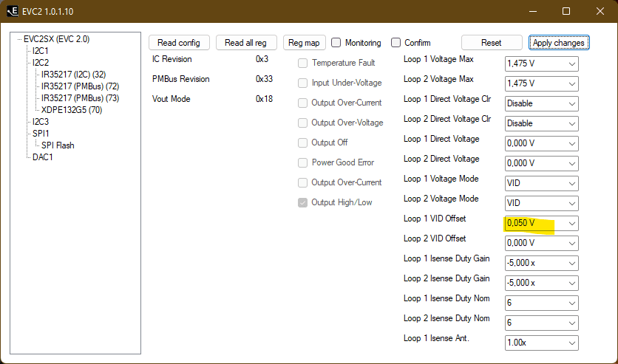
Task: Click the Reset button
Action: pos(492,43)
